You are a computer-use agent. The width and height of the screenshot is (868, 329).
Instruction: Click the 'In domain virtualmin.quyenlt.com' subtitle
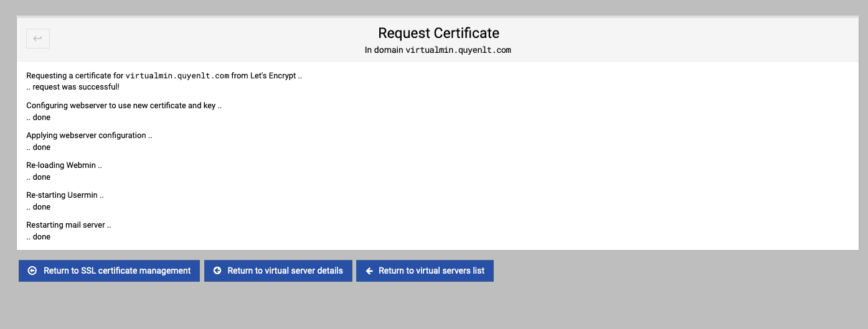[x=438, y=50]
